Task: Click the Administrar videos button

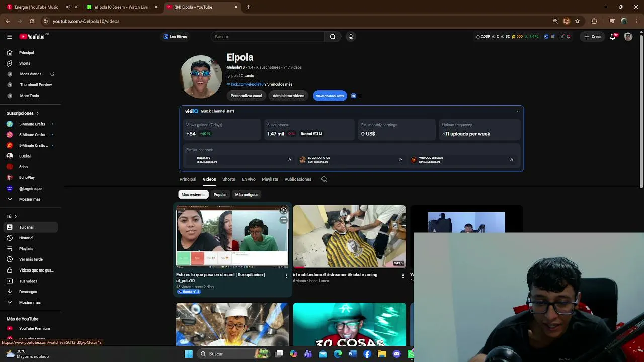Action: coord(288,96)
